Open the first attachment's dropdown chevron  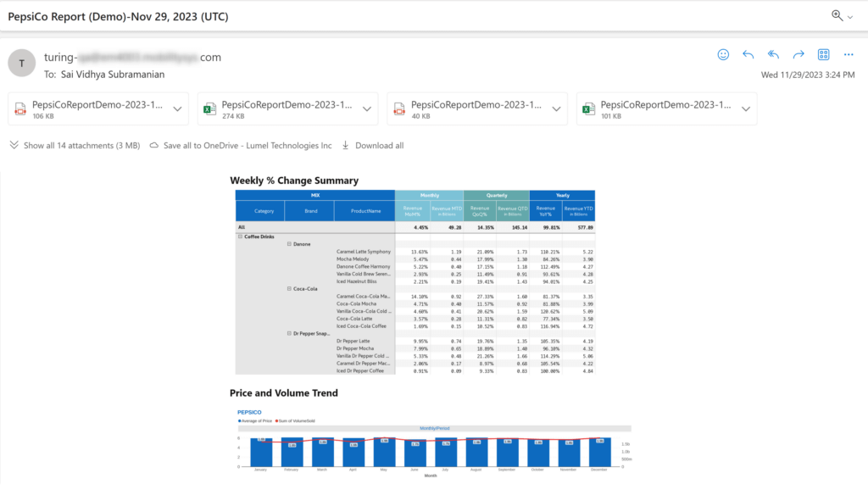(176, 108)
